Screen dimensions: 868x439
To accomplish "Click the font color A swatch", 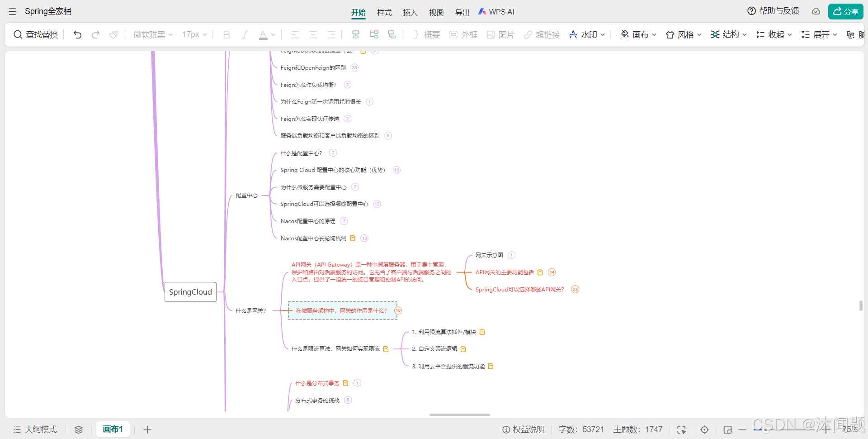I will pos(263,34).
